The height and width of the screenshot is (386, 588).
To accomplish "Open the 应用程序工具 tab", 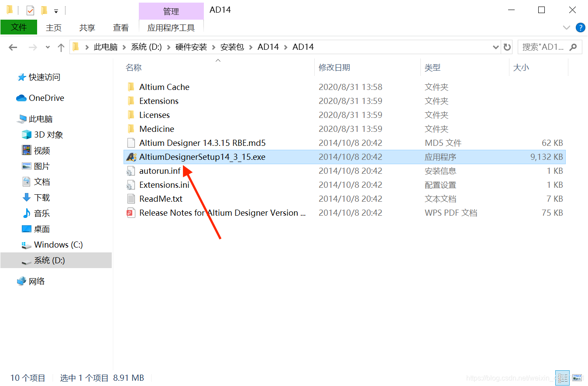I will pos(171,28).
